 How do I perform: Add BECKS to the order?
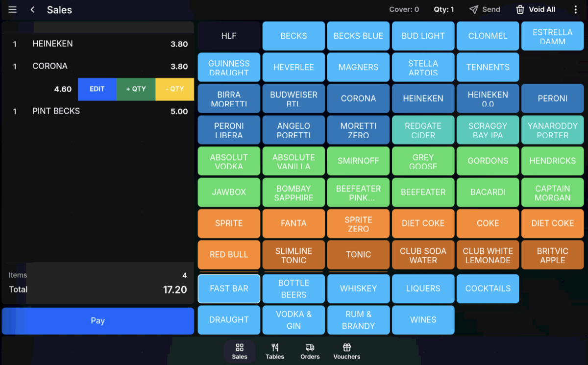[294, 36]
